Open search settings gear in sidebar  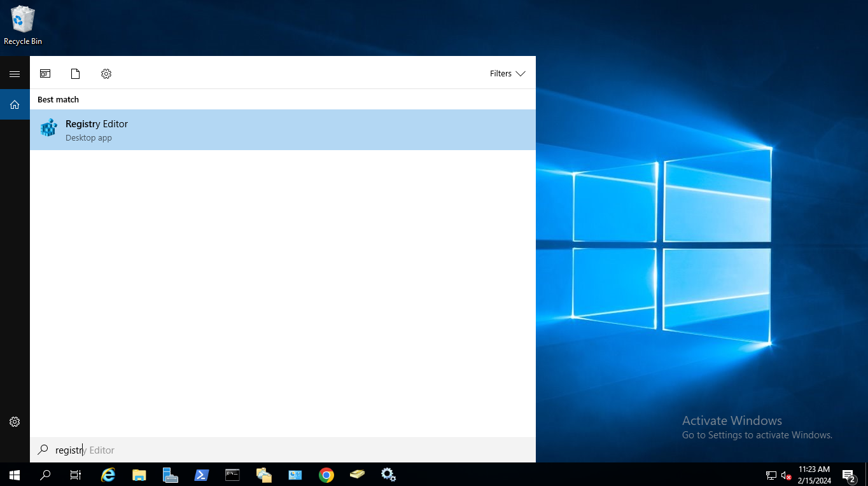click(15, 422)
